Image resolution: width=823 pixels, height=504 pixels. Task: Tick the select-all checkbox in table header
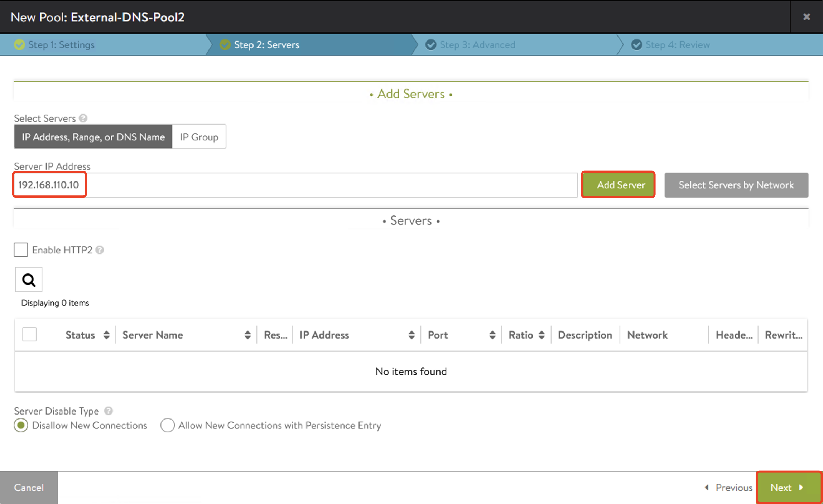(29, 334)
